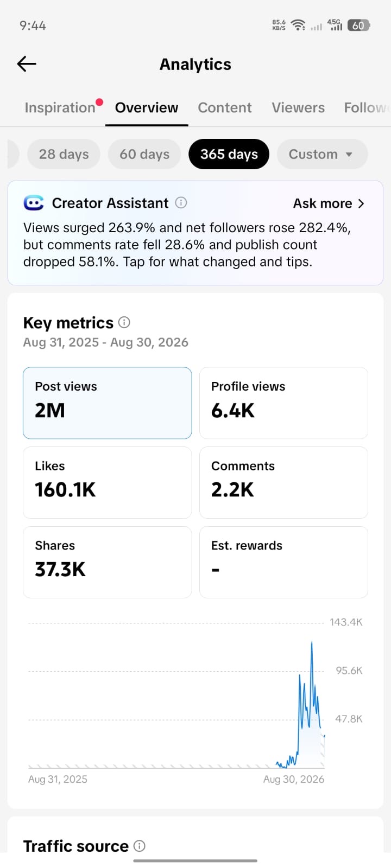Tap the Creator Assistant robot icon
The width and height of the screenshot is (391, 868).
34,203
